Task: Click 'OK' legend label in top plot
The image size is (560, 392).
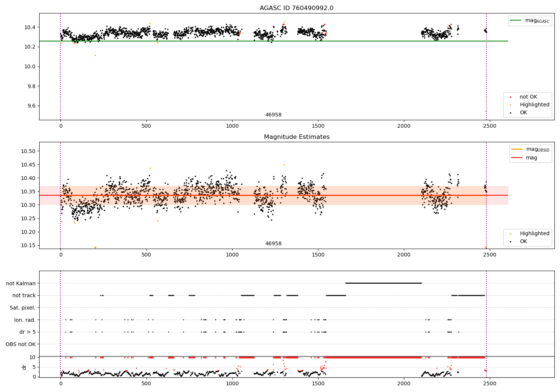Action: tap(523, 113)
